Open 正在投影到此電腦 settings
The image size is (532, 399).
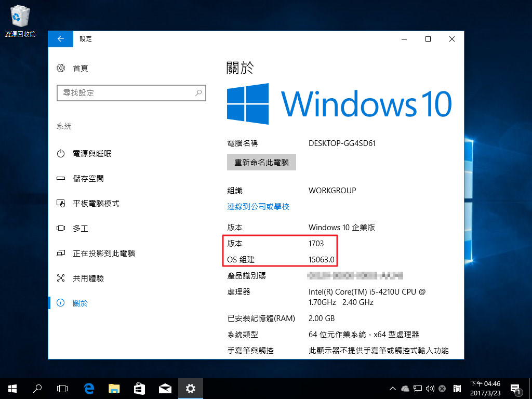pyautogui.click(x=103, y=254)
